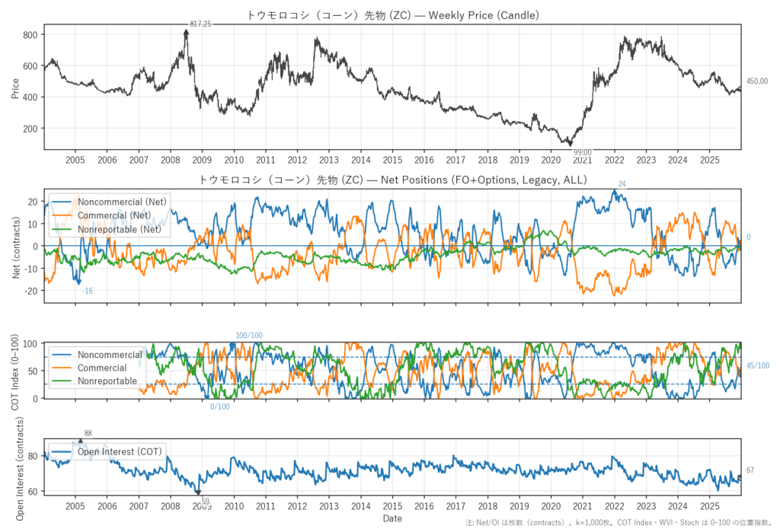Click the Net Positions (FO+Options, Legacy, ALL) title
The width and height of the screenshot is (780, 532).
pos(392,180)
